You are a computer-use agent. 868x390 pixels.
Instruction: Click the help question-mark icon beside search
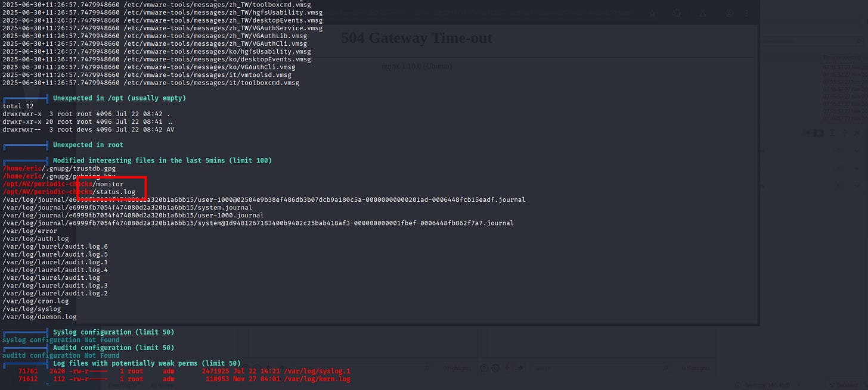[x=484, y=368]
